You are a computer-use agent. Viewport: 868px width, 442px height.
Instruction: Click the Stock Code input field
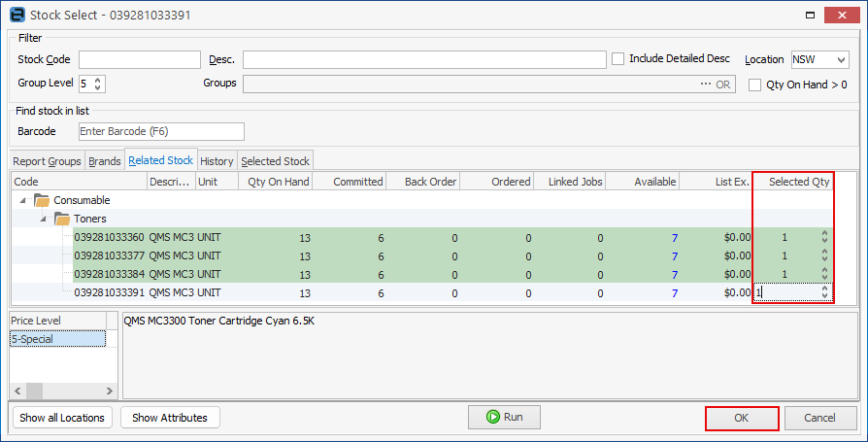(140, 60)
